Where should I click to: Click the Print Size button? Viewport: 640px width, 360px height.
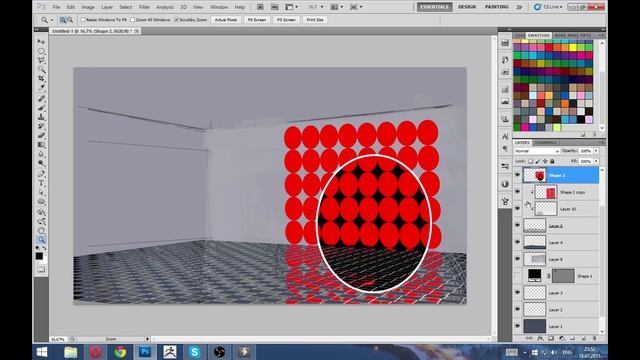[315, 20]
